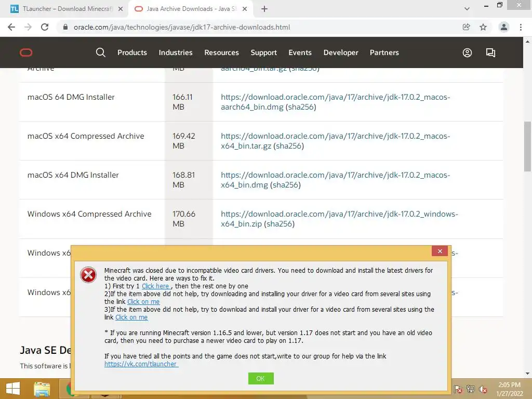Click the 'Click here' link in step 1
This screenshot has height=399, width=532.
155,286
